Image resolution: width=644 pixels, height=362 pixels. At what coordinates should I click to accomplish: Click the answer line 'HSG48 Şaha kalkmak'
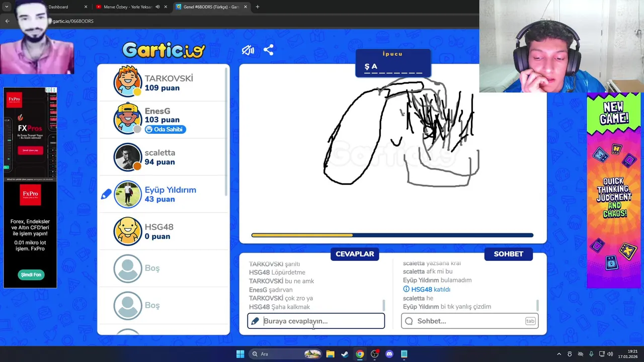click(279, 307)
